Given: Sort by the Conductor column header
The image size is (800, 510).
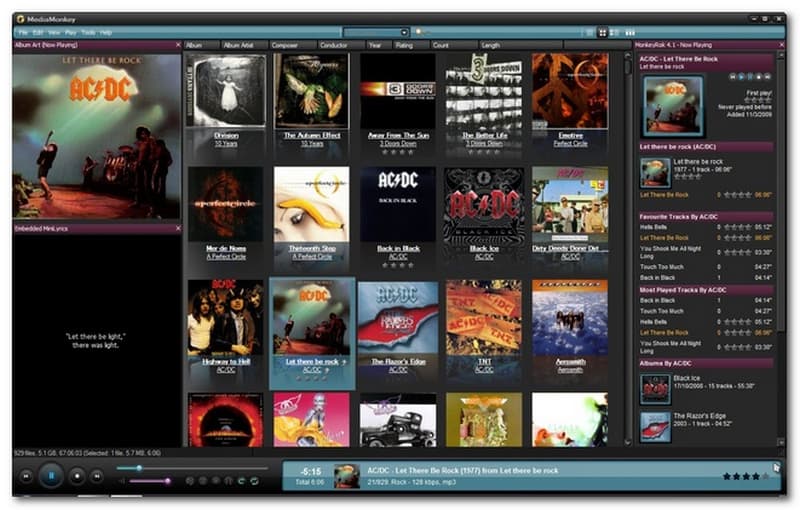Looking at the screenshot, I should (x=341, y=45).
